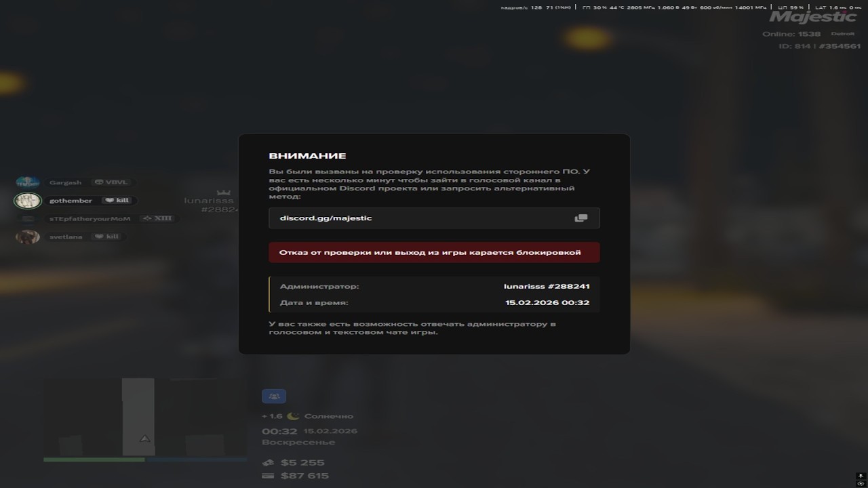
Task: Click Gargash's avatar
Action: click(28, 182)
